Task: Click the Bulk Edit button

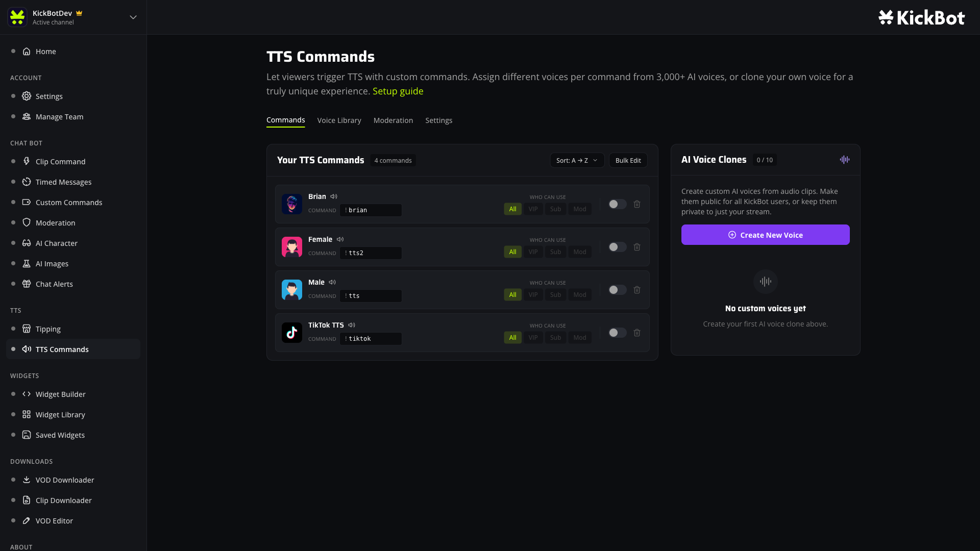Action: pyautogui.click(x=628, y=160)
